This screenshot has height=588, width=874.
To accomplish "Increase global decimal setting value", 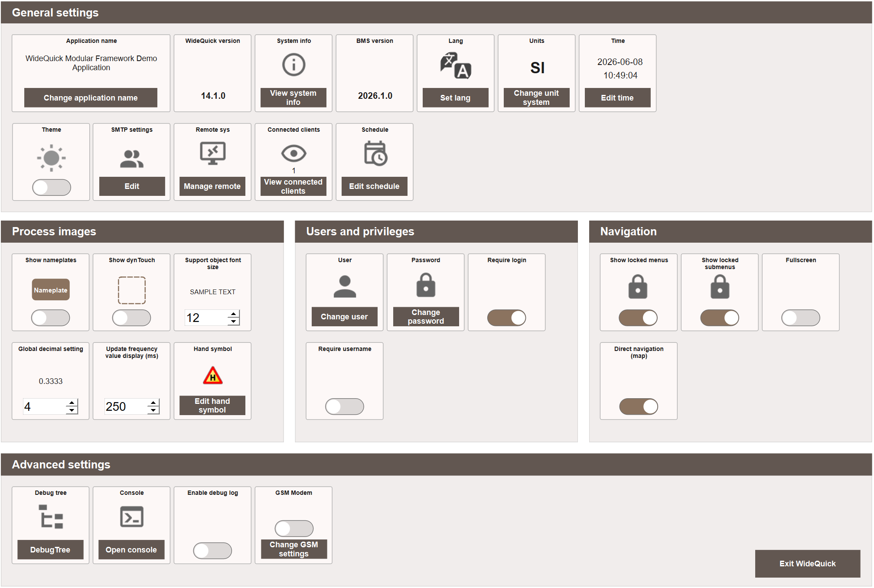I will pyautogui.click(x=72, y=402).
